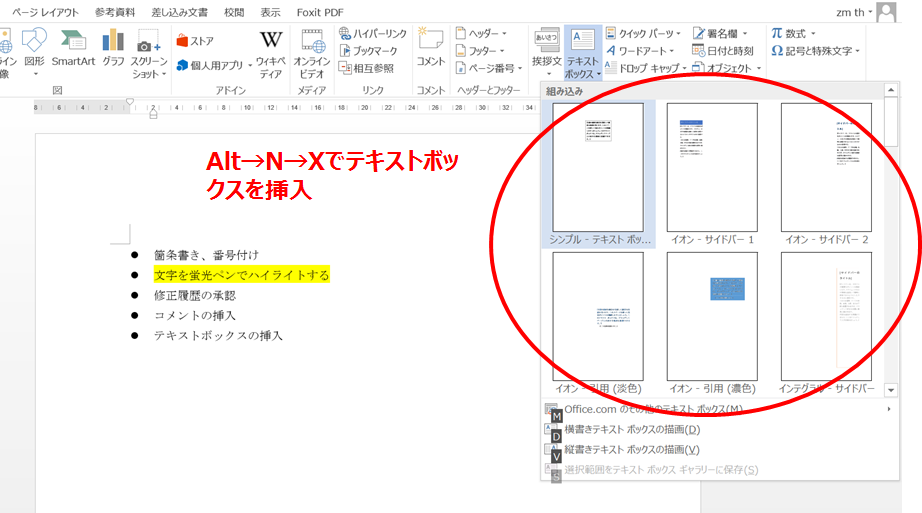This screenshot has height=513, width=922.
Task: Click 選択範囲をテキスト ボックス ギャラリーに保存
Action: tap(720, 469)
